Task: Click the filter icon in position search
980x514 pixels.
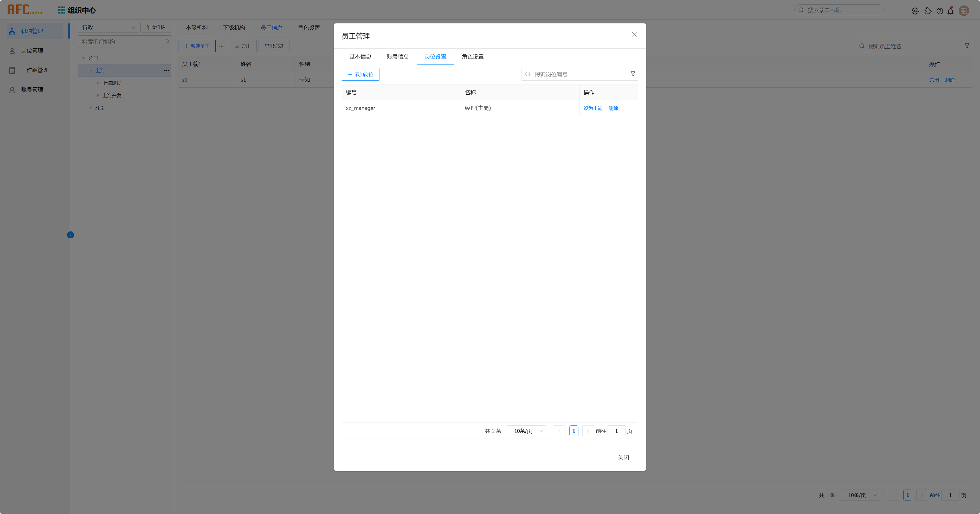Action: point(633,74)
